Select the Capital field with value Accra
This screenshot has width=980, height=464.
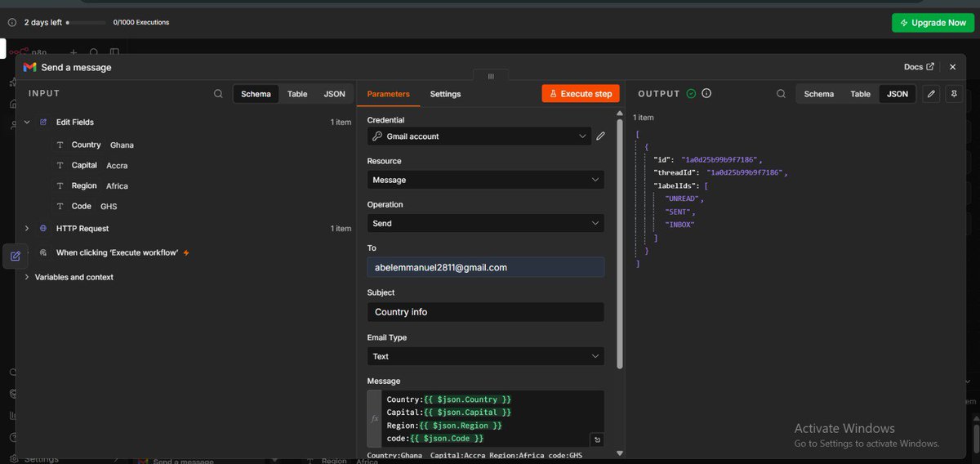click(91, 165)
